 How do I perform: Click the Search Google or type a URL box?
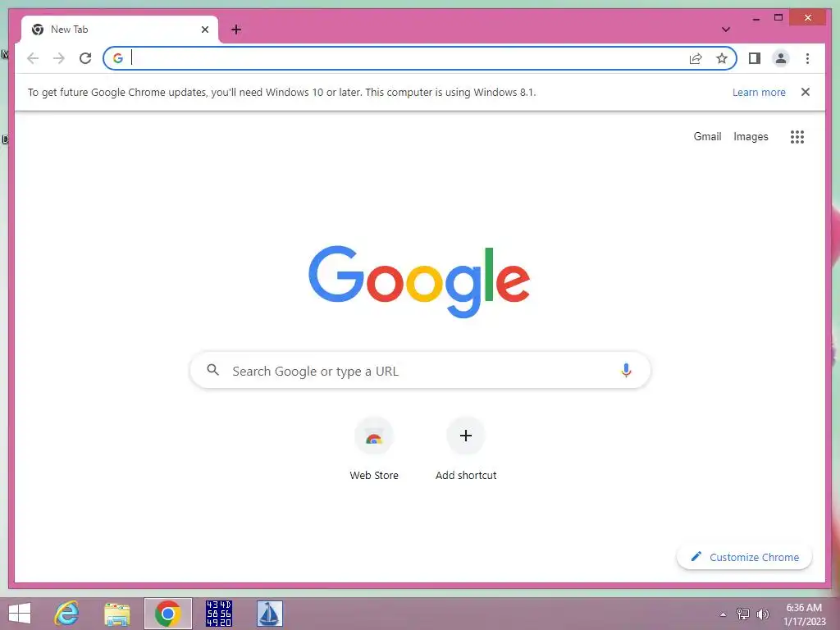(x=421, y=370)
